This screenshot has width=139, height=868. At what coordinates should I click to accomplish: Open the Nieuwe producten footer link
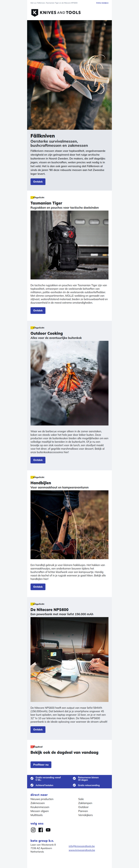[x=42, y=799]
